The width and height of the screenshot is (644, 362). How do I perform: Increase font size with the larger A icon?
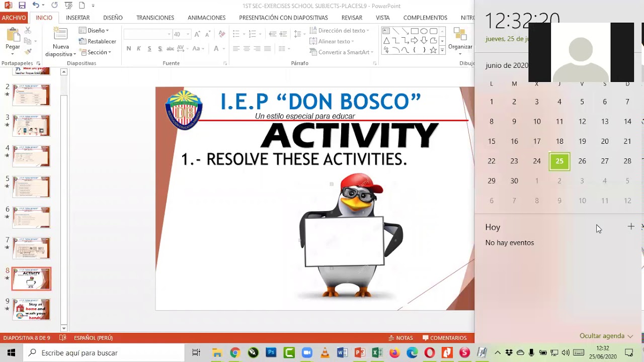coord(198,34)
